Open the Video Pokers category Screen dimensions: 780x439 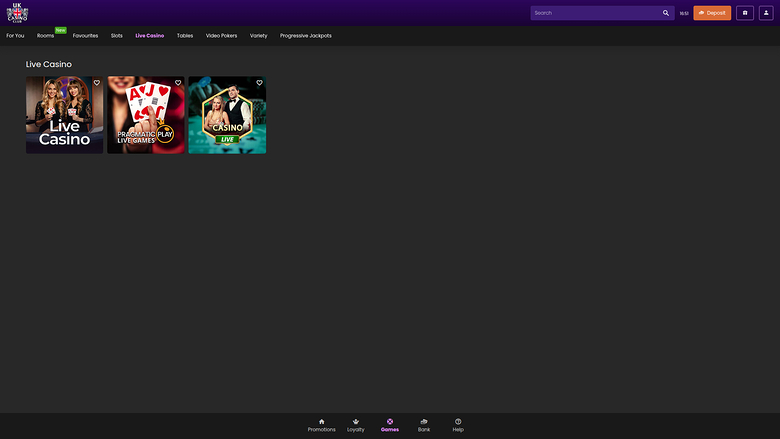click(x=221, y=35)
